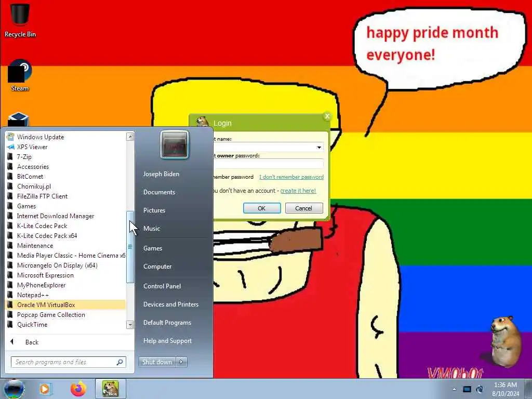Open Joseph Biden user folder
532x399 pixels.
pyautogui.click(x=161, y=174)
